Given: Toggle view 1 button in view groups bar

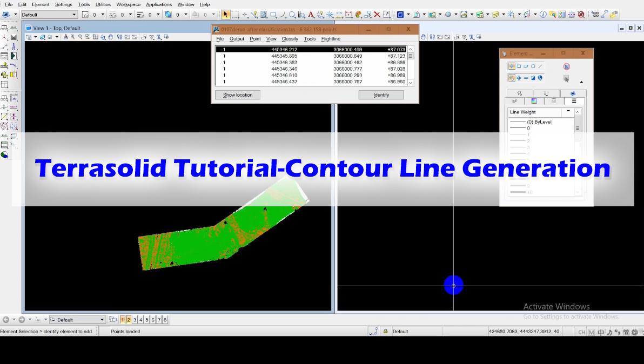Looking at the screenshot, I should click(x=123, y=320).
